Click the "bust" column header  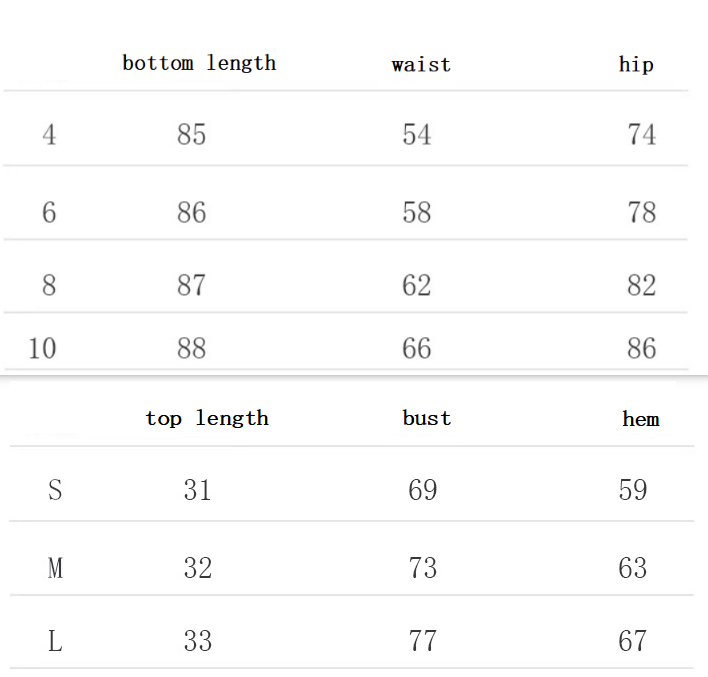coord(427,418)
